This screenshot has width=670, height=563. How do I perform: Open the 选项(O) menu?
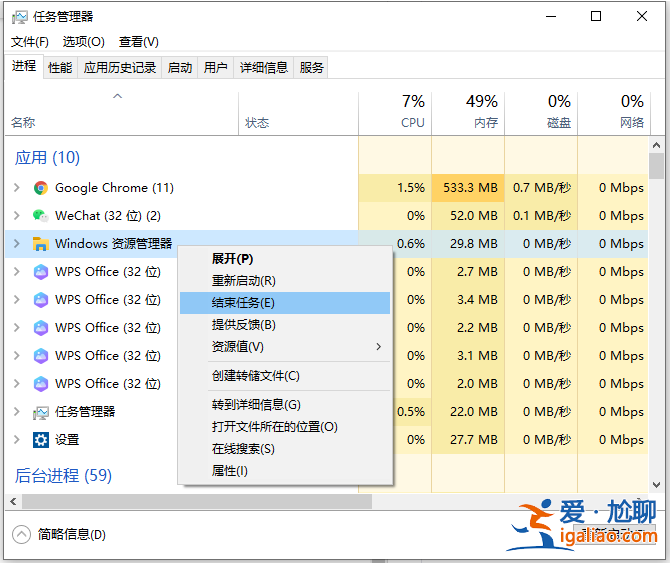[83, 42]
